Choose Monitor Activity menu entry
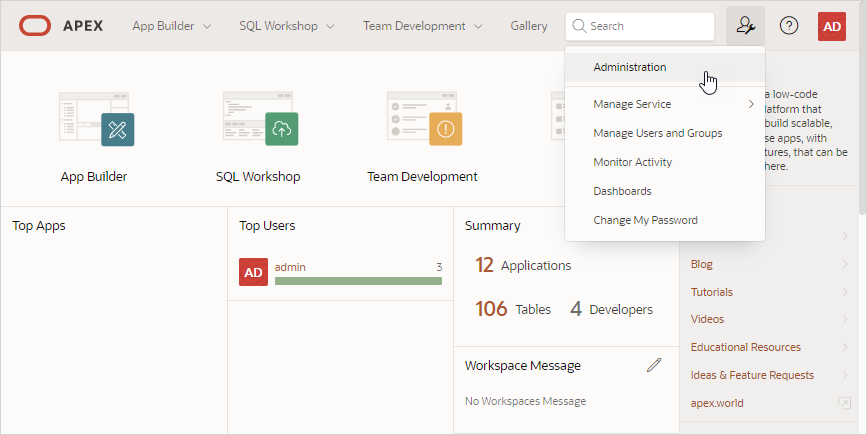This screenshot has height=435, width=867. point(665,162)
